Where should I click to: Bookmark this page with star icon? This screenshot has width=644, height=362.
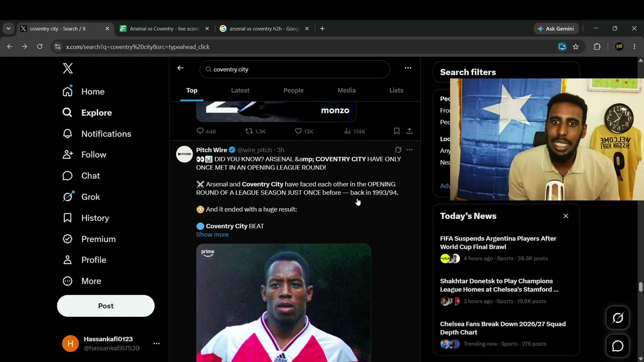point(576,47)
